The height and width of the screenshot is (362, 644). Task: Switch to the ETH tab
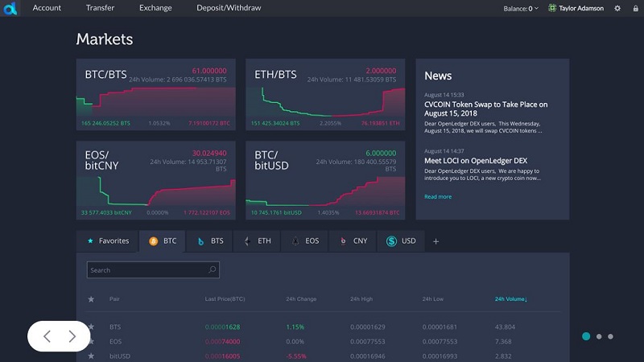pos(257,241)
